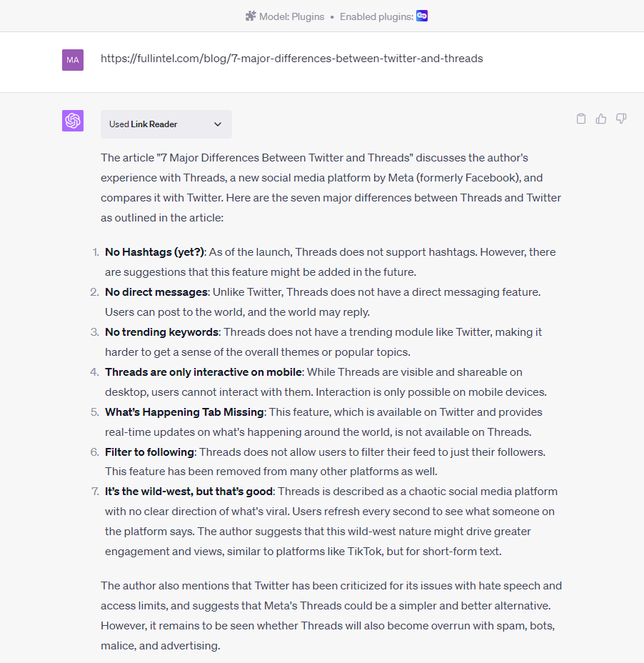Screen dimensions: 644x663
Task: Copy the response using the clipboard icon
Action: pos(581,119)
